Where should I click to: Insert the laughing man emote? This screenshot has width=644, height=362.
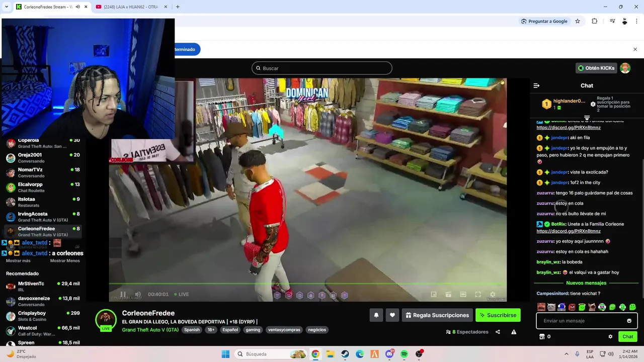(541, 307)
